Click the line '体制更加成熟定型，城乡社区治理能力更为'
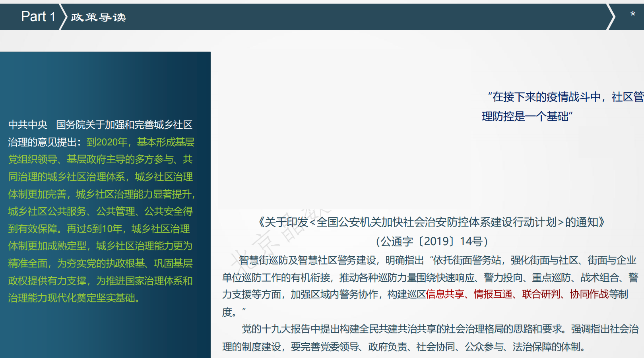Image resolution: width=644 pixels, height=358 pixels. point(100,246)
